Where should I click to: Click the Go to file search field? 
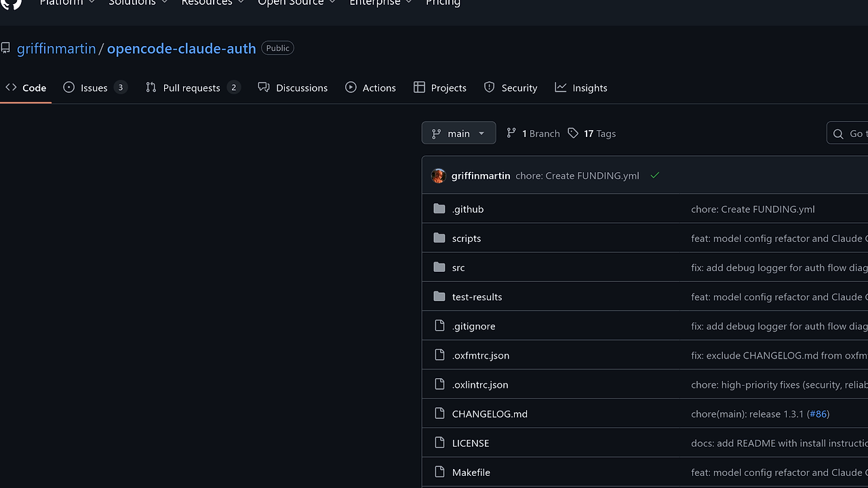(x=848, y=134)
